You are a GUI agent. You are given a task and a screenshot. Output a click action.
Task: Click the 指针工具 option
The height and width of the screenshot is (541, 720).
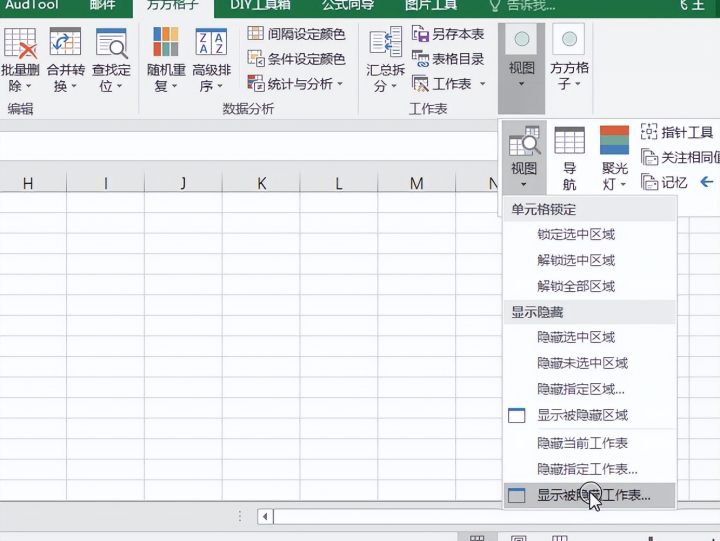677,132
